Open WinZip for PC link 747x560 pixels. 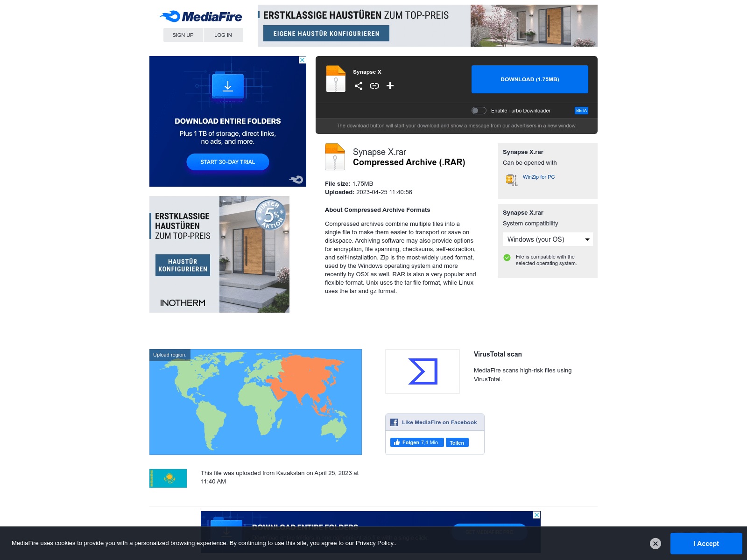pyautogui.click(x=539, y=177)
